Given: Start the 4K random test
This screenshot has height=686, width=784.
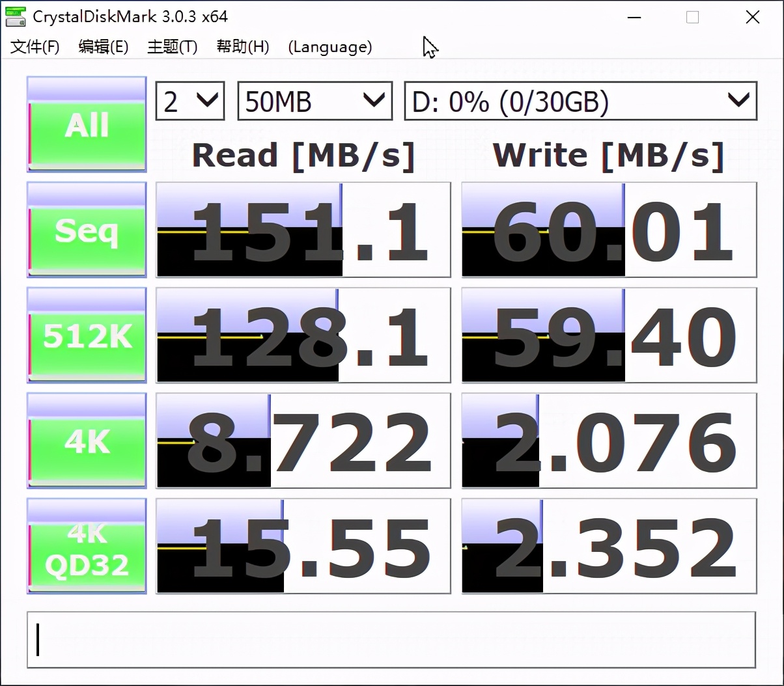Looking at the screenshot, I should point(87,441).
